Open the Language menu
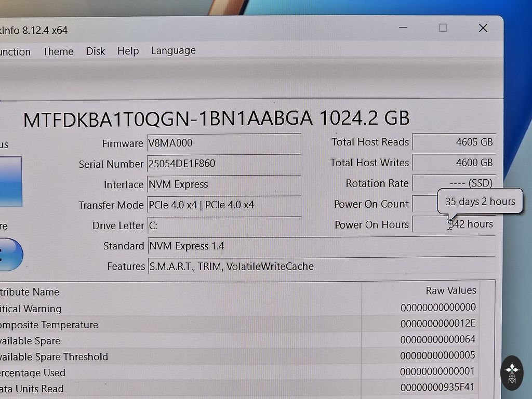532x399 pixels. click(174, 50)
